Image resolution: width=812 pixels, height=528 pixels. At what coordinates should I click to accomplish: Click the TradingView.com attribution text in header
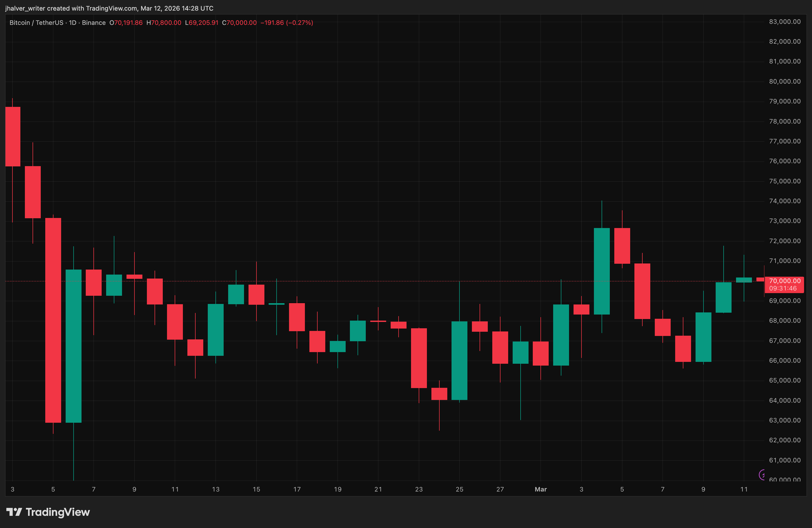(x=111, y=8)
